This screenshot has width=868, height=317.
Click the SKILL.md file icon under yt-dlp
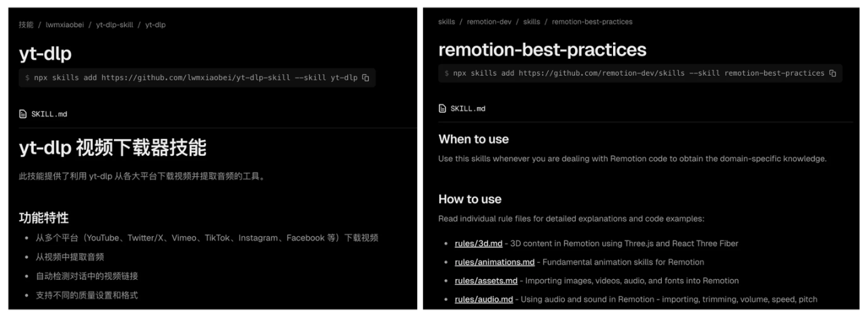(23, 114)
